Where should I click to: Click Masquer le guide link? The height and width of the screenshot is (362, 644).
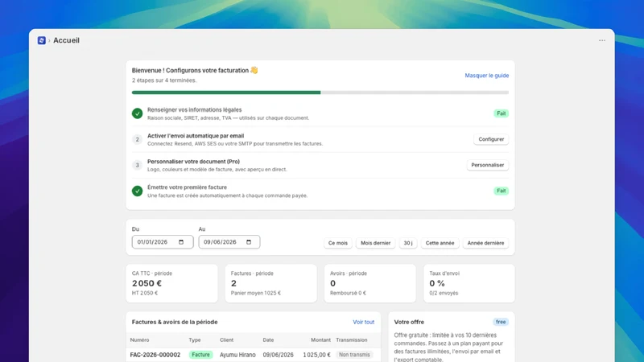(x=487, y=76)
